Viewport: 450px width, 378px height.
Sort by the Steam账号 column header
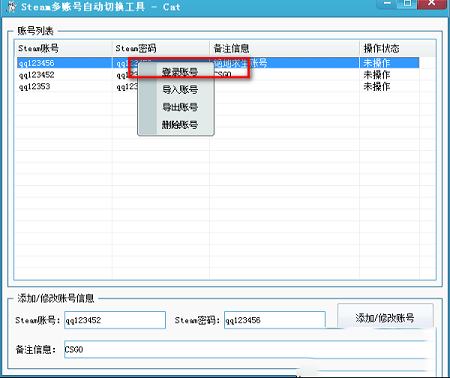(x=63, y=49)
